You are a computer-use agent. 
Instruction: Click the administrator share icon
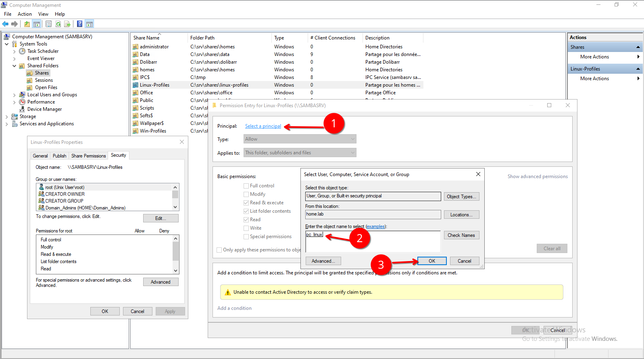pos(135,47)
